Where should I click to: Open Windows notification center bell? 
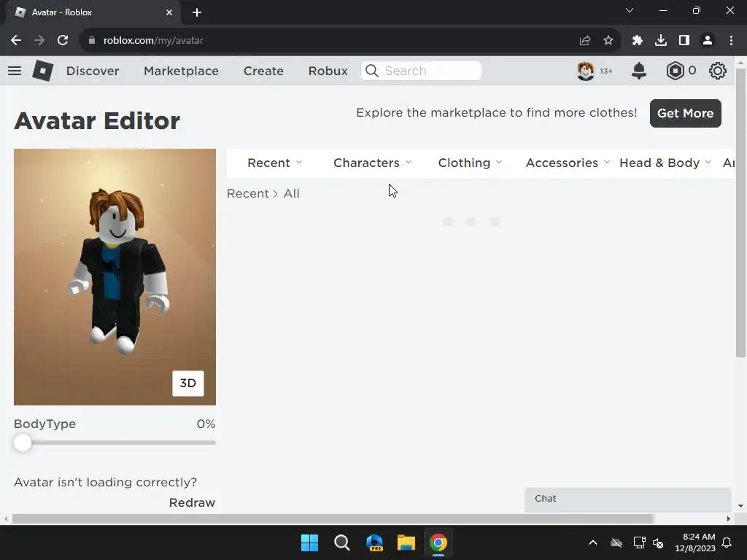pyautogui.click(x=727, y=542)
